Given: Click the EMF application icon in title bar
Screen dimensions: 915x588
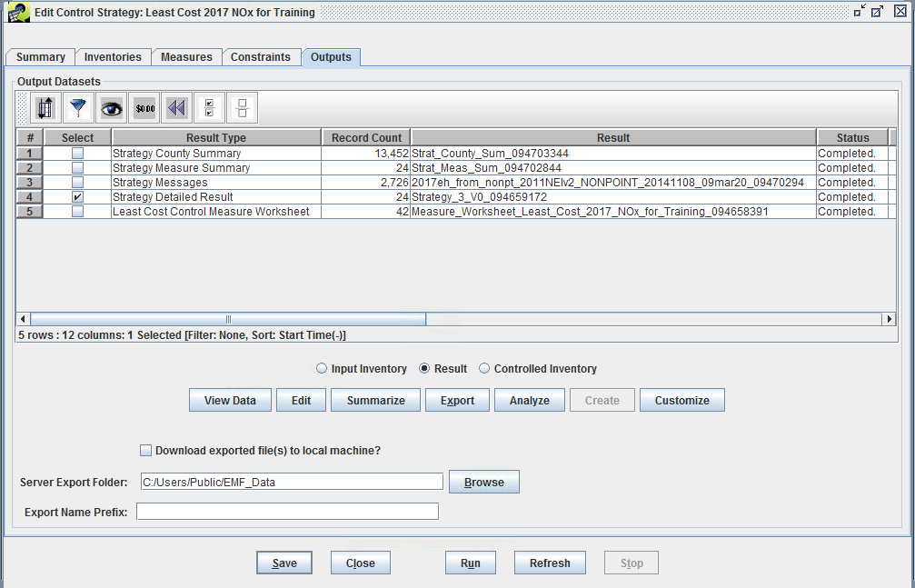Looking at the screenshot, I should click(18, 12).
